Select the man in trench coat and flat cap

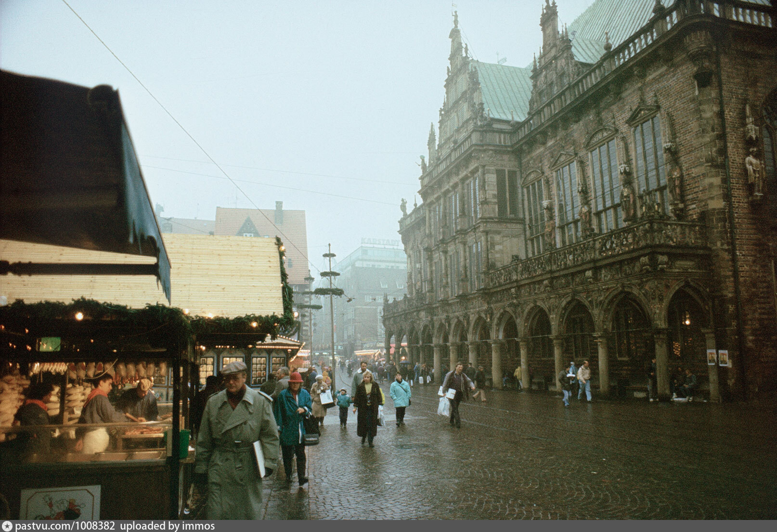coord(235,443)
